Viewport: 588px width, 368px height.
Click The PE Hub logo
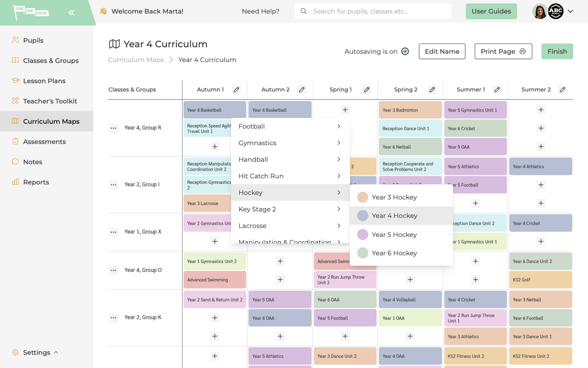click(x=31, y=12)
